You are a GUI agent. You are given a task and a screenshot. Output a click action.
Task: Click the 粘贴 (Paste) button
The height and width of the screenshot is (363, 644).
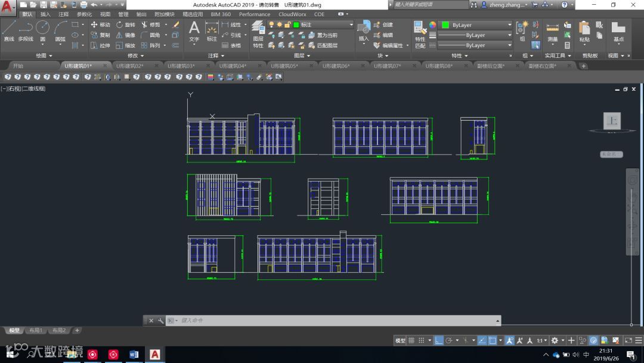pyautogui.click(x=584, y=31)
